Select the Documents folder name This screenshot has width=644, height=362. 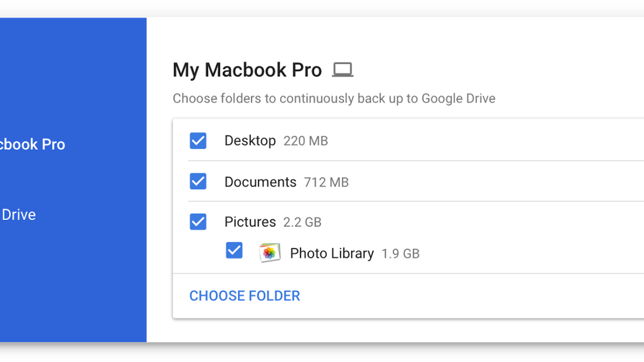(260, 182)
